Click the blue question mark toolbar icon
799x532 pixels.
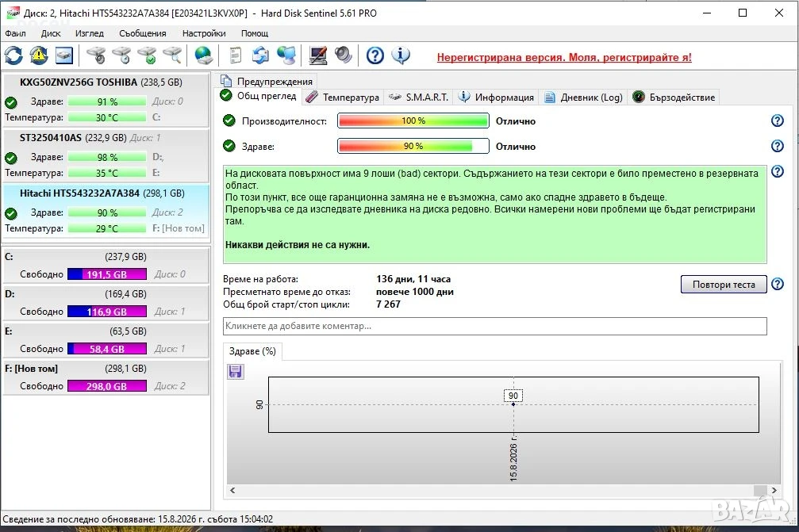point(375,55)
